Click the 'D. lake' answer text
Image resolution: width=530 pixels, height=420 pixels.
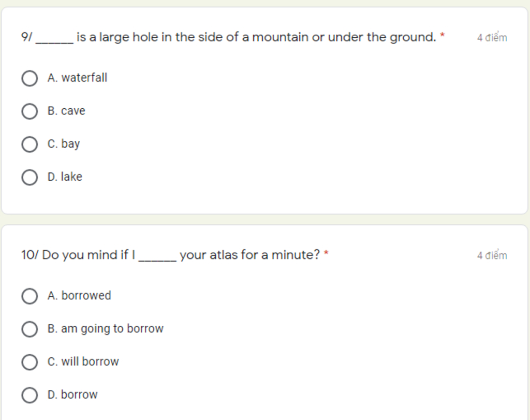tap(65, 177)
